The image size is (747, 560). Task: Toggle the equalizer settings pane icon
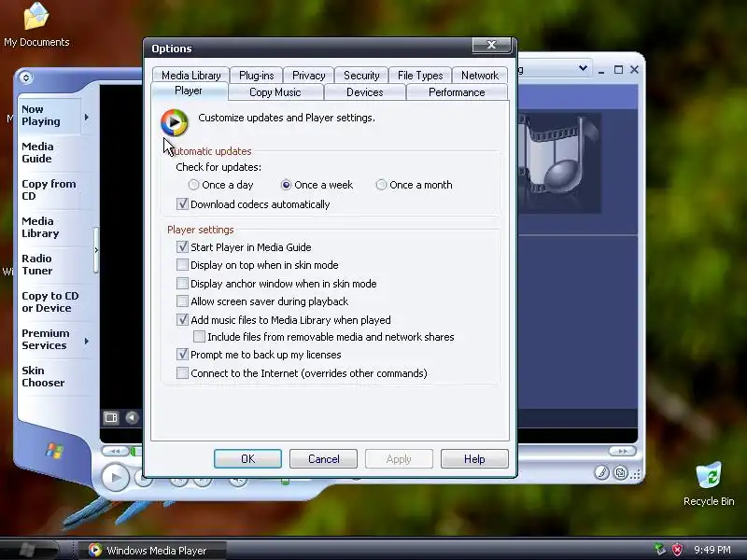coord(111,417)
